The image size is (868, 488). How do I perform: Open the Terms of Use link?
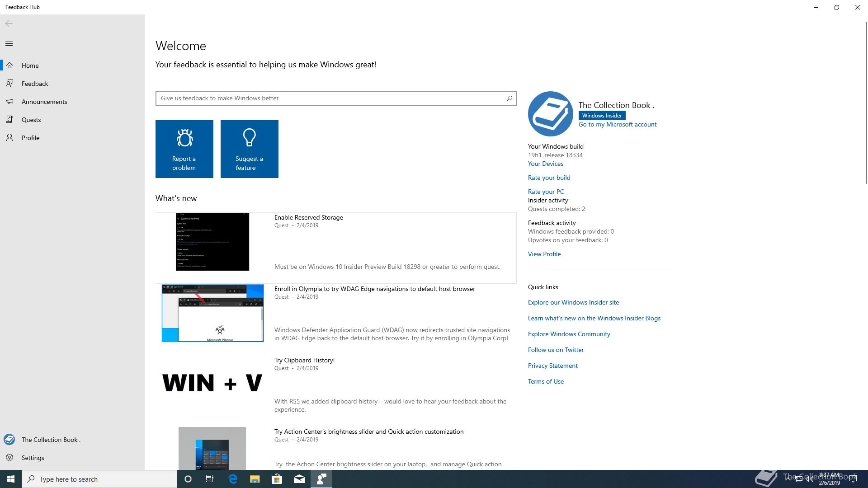coord(546,381)
